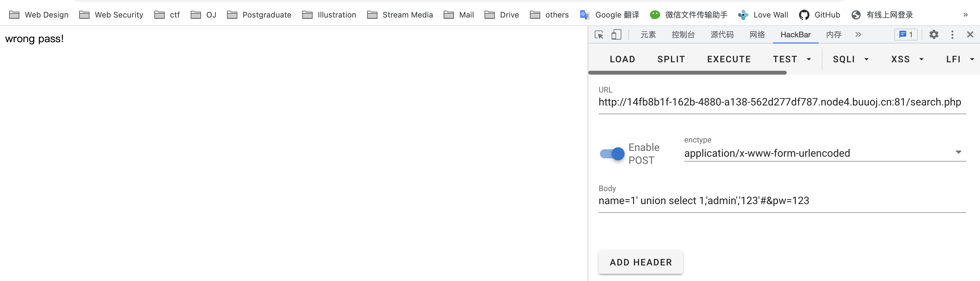Open the Postgraduate bookmarks folder
The height and width of the screenshot is (281, 980).
pos(259,15)
